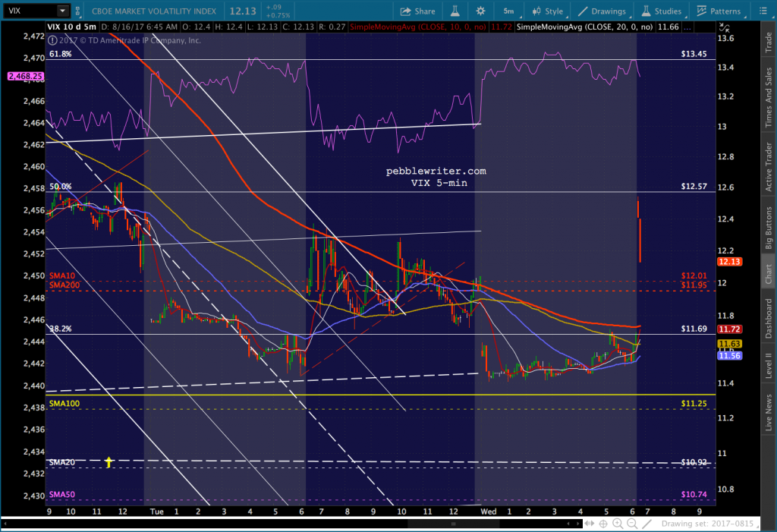Expand the hidden studies ellipsis
Image resolution: width=777 pixels, height=532 pixels.
tap(687, 27)
